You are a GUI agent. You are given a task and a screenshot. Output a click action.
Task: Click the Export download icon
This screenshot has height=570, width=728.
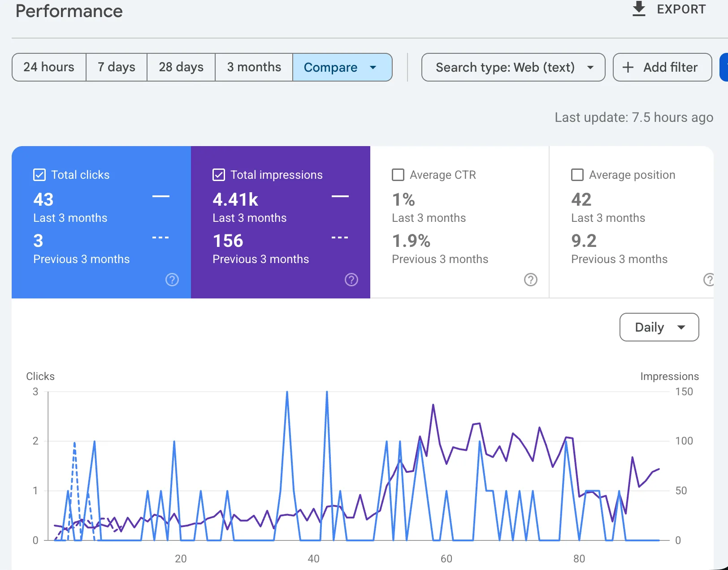click(x=639, y=9)
